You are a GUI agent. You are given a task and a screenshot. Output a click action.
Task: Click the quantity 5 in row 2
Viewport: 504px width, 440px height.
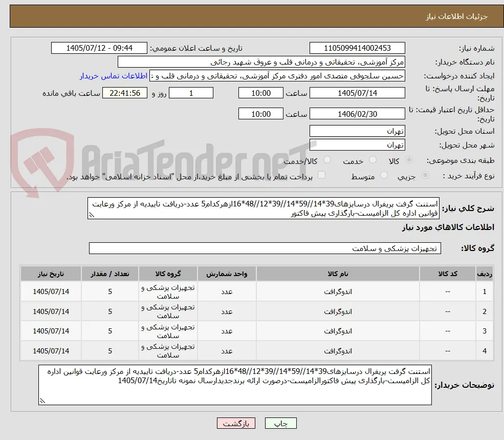110,311
